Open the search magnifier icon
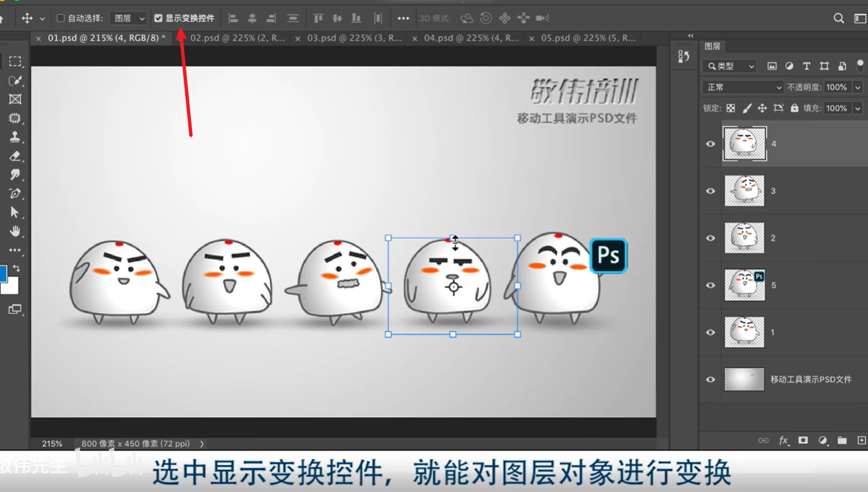Image resolution: width=868 pixels, height=492 pixels. 839,18
